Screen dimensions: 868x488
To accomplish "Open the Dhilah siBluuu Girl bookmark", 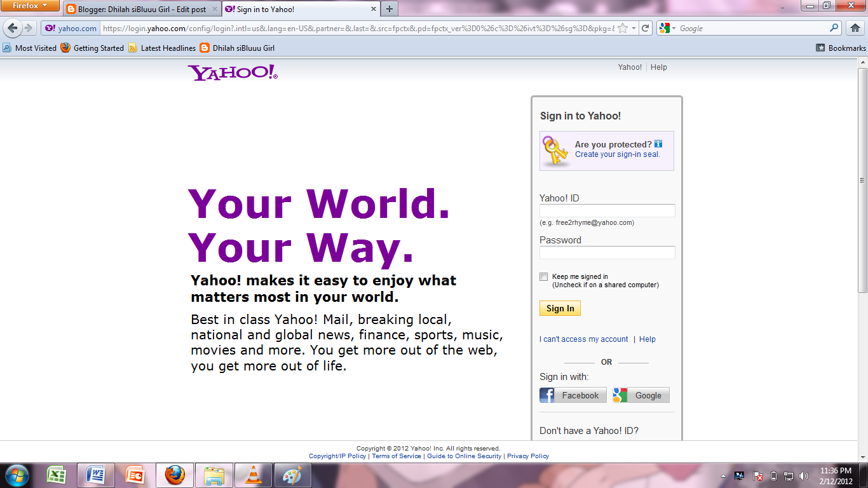I will tap(237, 48).
